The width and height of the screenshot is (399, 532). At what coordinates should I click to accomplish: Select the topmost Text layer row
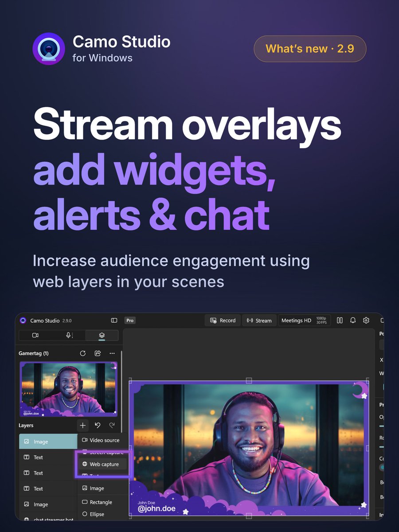click(48, 457)
